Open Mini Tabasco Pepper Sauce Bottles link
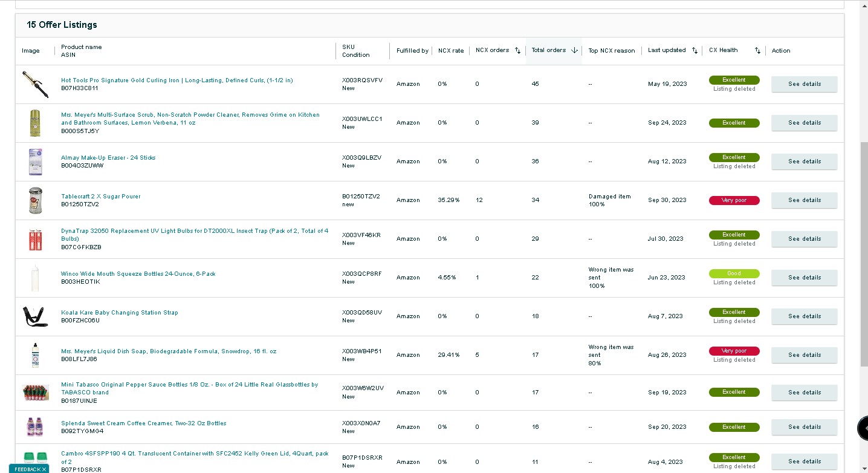 click(x=189, y=388)
